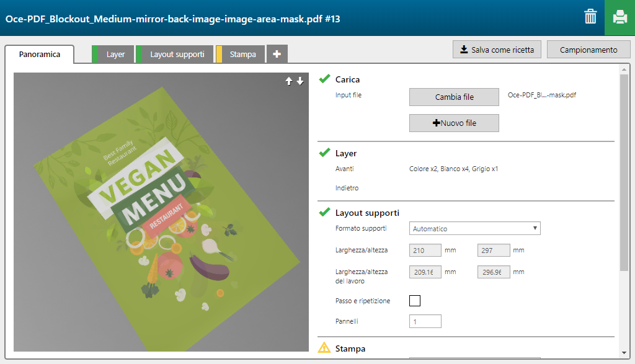Click the Stampa section heading
Screen dimensions: 635x364
click(350, 348)
